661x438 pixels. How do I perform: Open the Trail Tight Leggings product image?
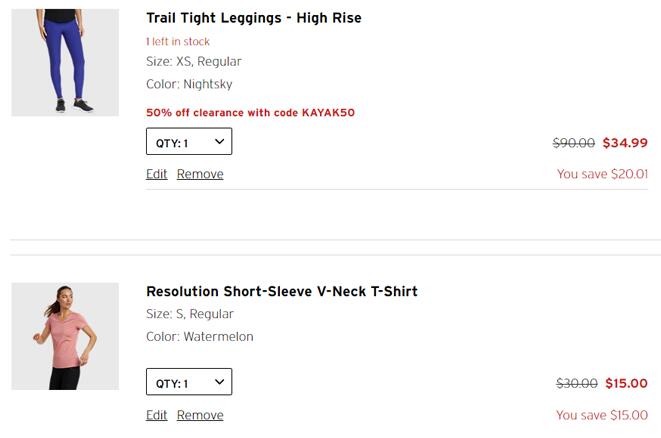[x=65, y=62]
